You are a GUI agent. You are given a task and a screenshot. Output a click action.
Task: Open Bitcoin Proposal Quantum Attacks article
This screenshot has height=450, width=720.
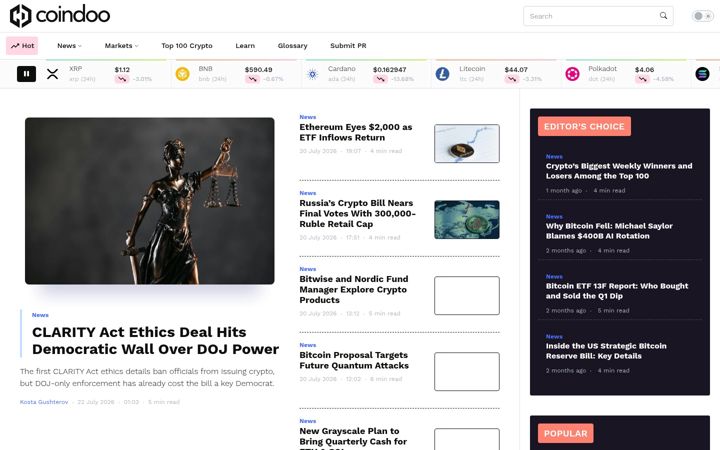(x=354, y=360)
